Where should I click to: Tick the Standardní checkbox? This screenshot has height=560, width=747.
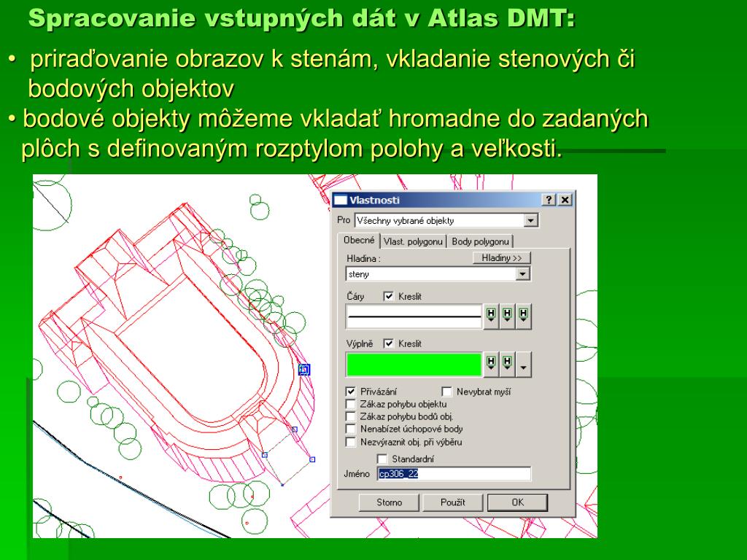pos(382,459)
